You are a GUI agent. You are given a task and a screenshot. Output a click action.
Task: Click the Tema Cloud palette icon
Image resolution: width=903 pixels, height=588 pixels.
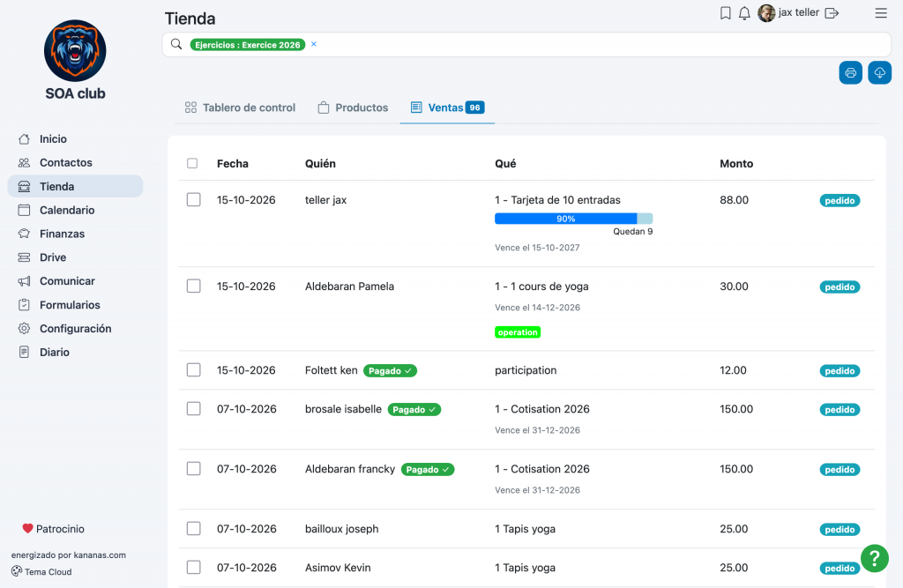17,571
